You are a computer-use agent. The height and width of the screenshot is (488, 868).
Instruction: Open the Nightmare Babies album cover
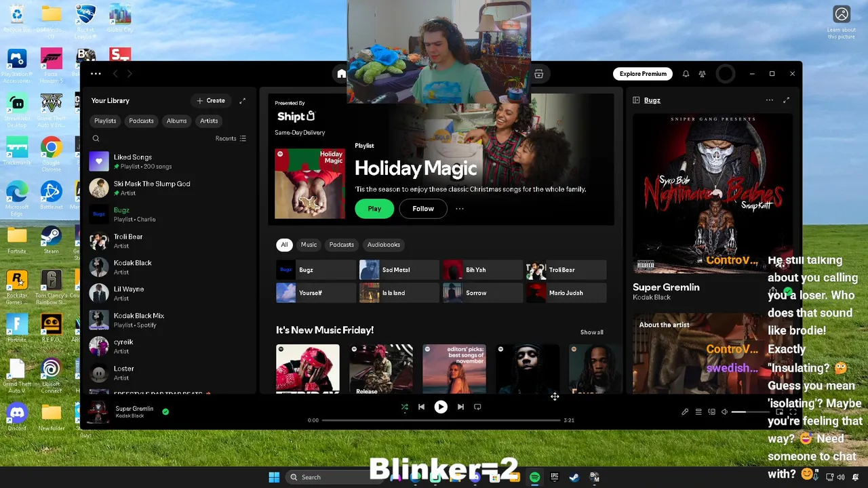click(712, 193)
